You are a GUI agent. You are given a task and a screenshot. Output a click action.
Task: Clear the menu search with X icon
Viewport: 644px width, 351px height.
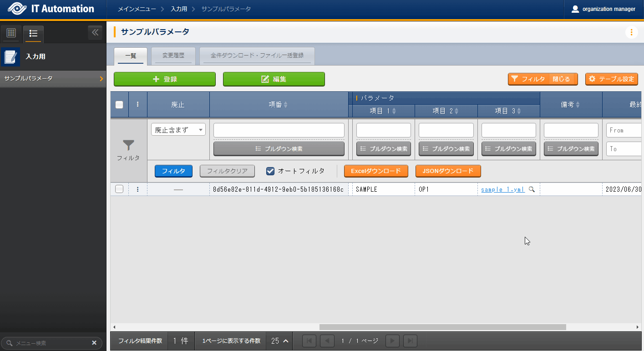(x=94, y=343)
